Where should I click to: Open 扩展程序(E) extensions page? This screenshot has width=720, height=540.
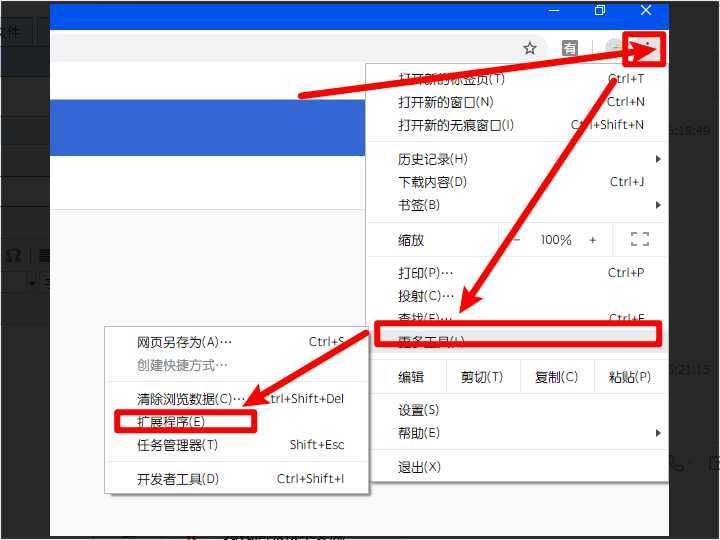(237, 422)
